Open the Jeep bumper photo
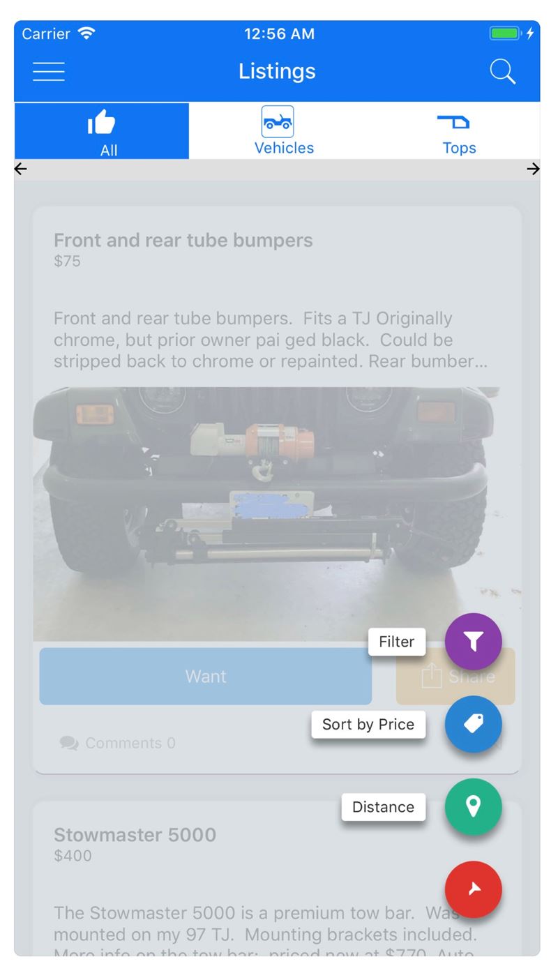Screen dimensions: 558x980 click(x=277, y=514)
